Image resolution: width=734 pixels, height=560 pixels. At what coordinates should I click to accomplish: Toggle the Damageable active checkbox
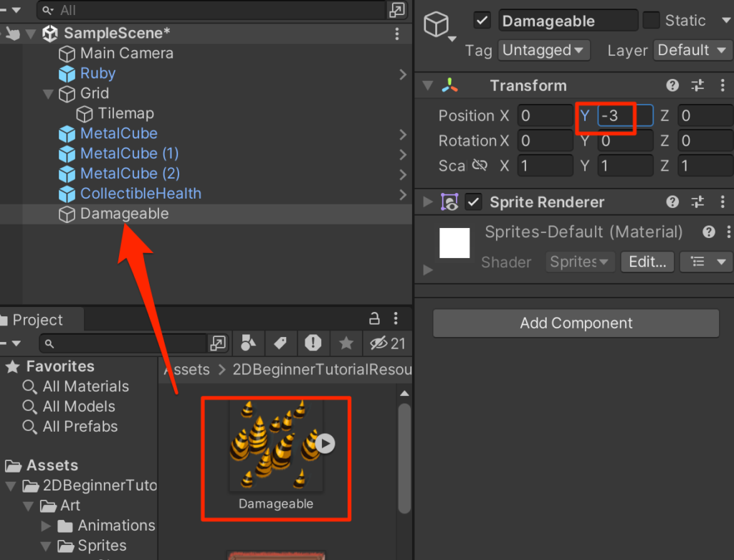[x=482, y=21]
